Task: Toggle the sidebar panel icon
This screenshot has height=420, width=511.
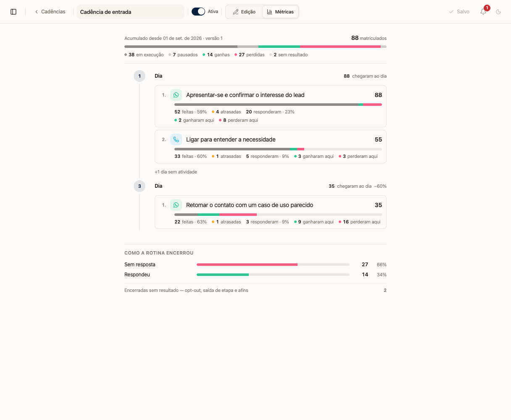Action: (13, 12)
